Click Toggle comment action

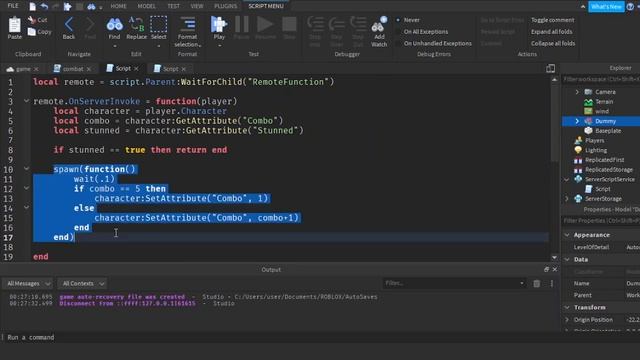[x=552, y=20]
